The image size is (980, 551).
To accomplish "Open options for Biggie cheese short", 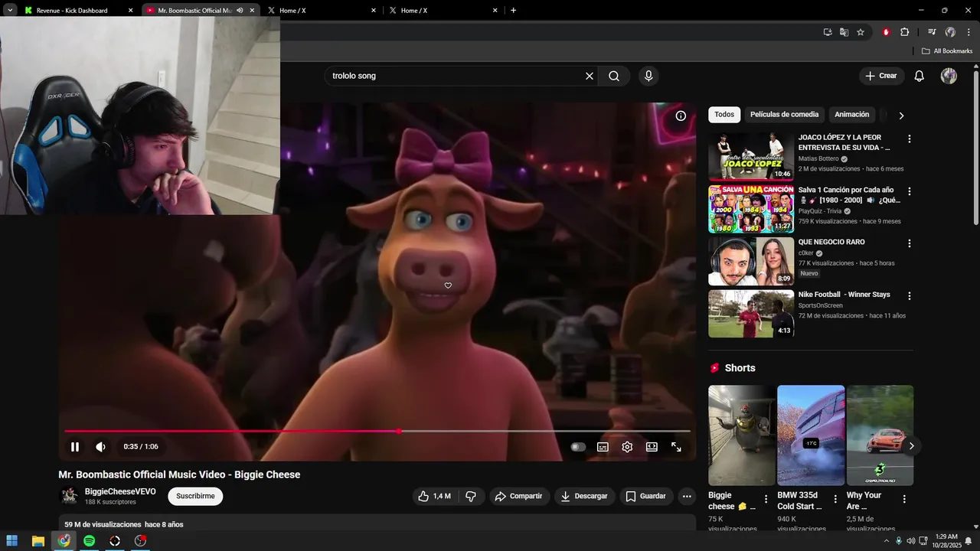I will coord(766,500).
